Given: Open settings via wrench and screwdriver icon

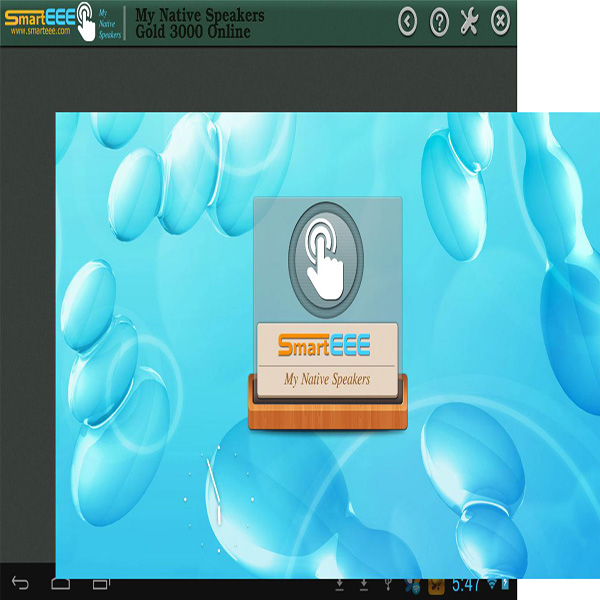Looking at the screenshot, I should pyautogui.click(x=469, y=21).
